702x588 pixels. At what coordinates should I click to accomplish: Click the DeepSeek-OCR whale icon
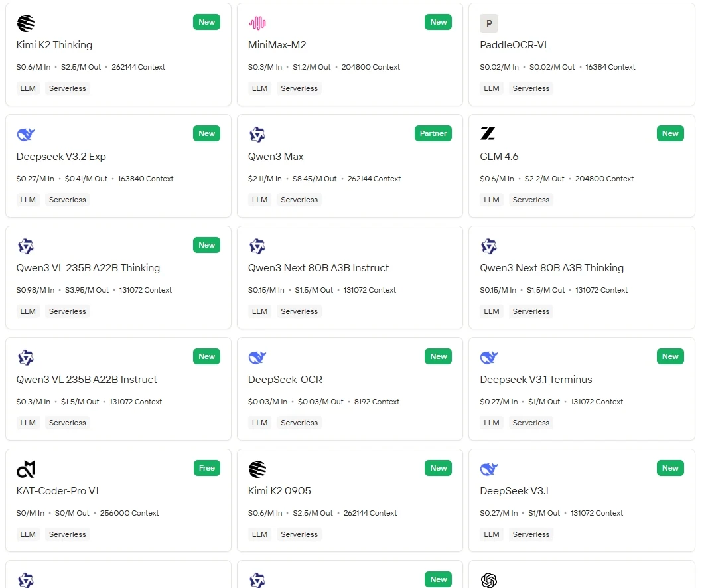coord(257,357)
